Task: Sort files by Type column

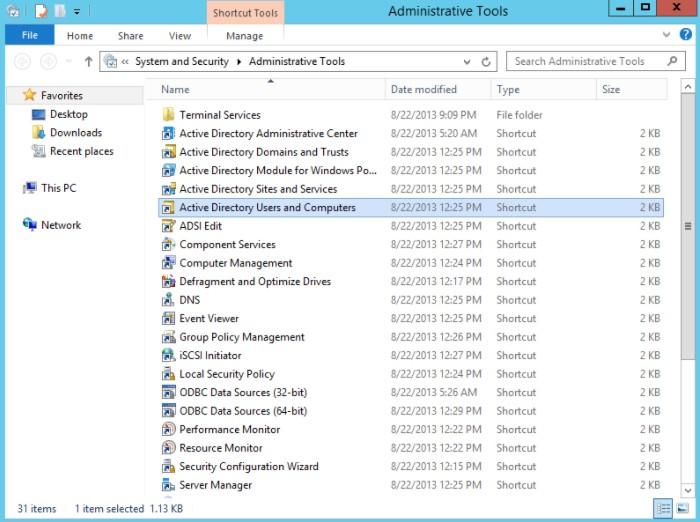Action: 543,90
